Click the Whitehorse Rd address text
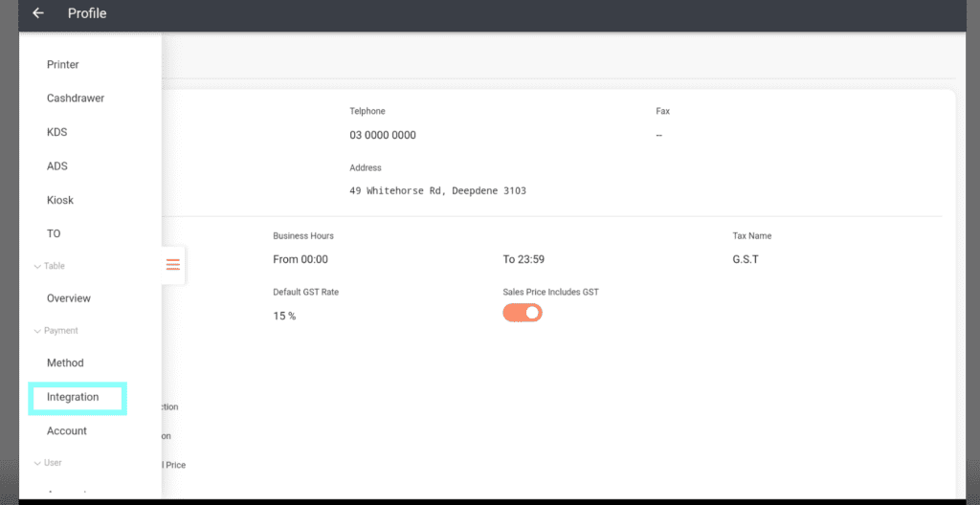The width and height of the screenshot is (980, 505). pyautogui.click(x=437, y=190)
